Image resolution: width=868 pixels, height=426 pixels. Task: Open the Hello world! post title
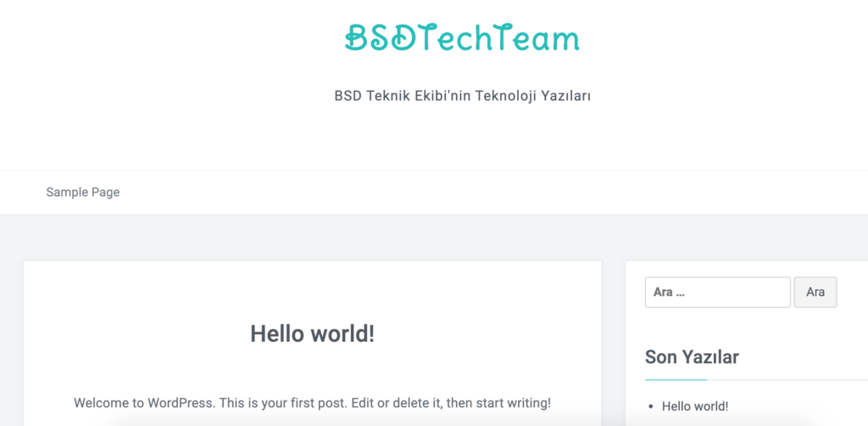click(x=312, y=334)
